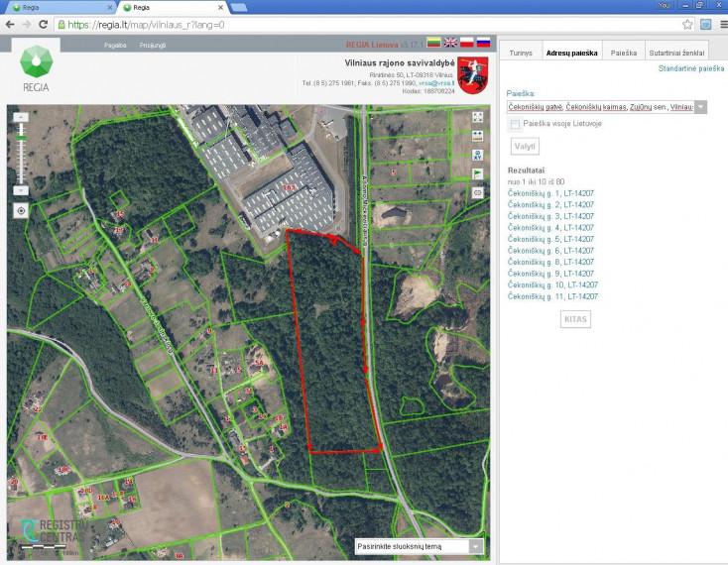Click the 'You' profile button
The height and width of the screenshot is (565, 728).
pyautogui.click(x=664, y=5)
